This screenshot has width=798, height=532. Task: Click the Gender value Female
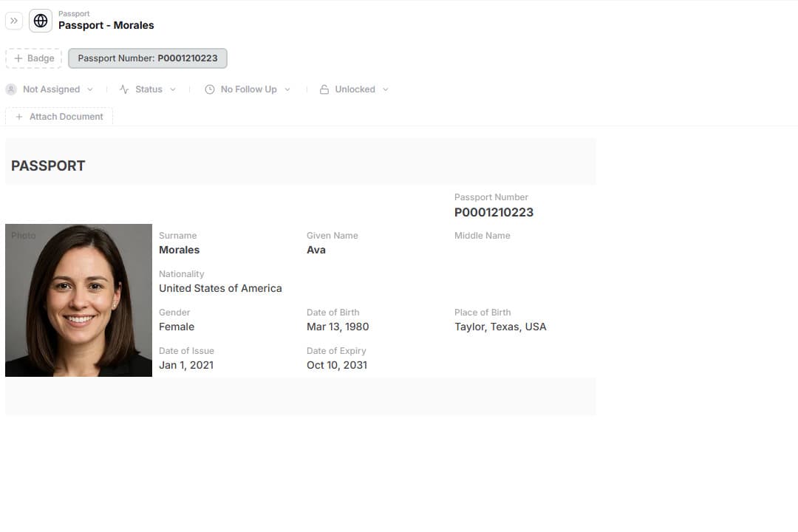point(177,327)
